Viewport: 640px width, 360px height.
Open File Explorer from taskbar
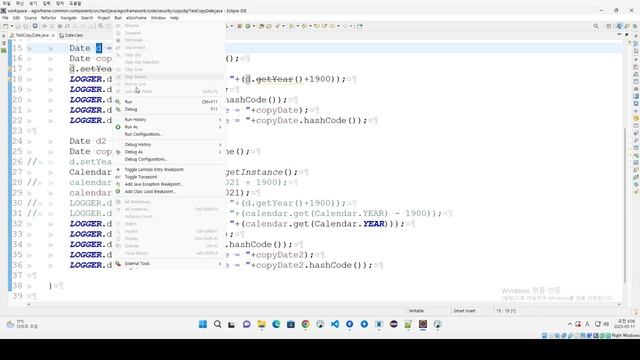262,324
